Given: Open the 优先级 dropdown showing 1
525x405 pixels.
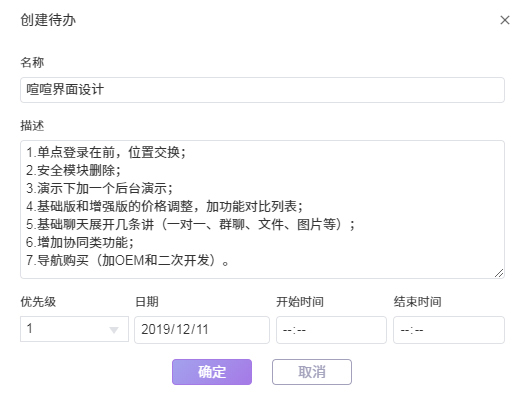Looking at the screenshot, I should 74,329.
